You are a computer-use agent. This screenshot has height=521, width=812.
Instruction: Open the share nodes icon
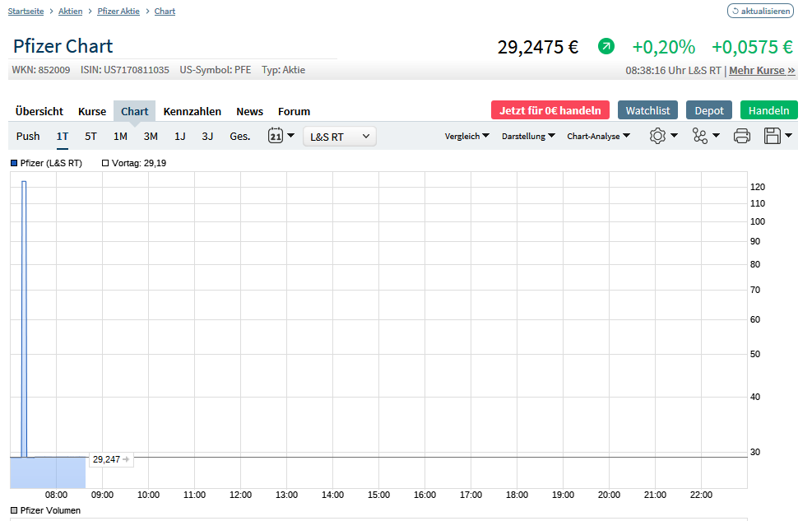click(699, 136)
